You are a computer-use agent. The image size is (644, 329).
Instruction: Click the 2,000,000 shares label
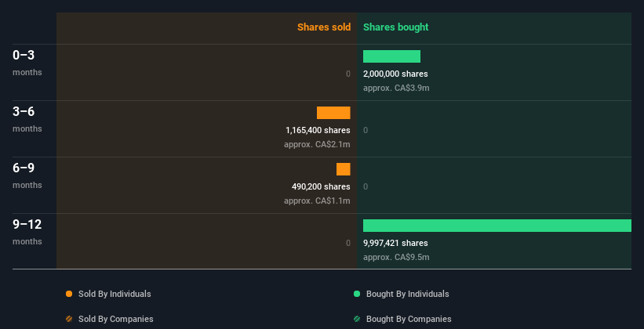(x=395, y=74)
